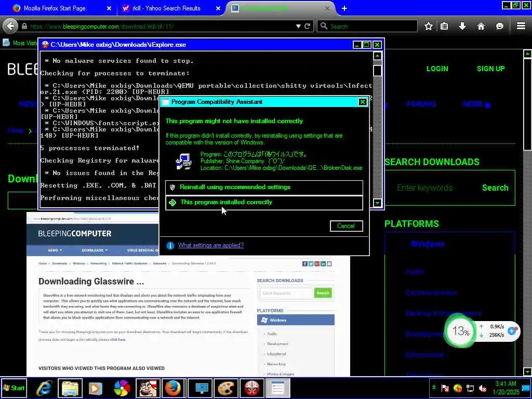532x399 pixels.
Task: Open the colorful pinwheel taskbar icon
Action: 122,388
